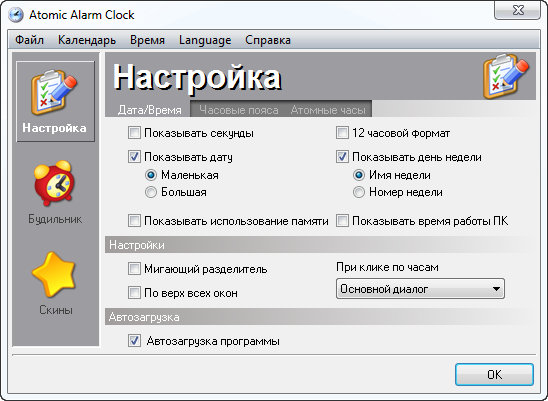Select the Большая date size radio button
The image size is (548, 401).
(x=151, y=192)
